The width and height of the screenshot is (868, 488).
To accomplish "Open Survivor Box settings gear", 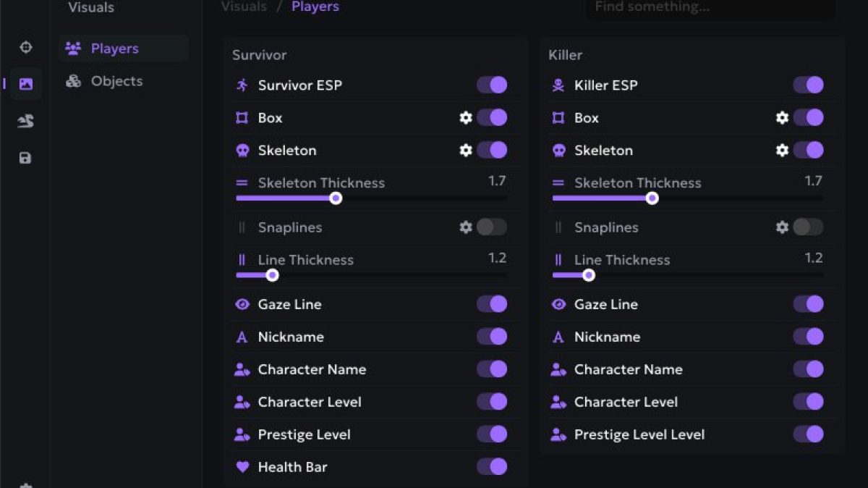I will pyautogui.click(x=466, y=117).
